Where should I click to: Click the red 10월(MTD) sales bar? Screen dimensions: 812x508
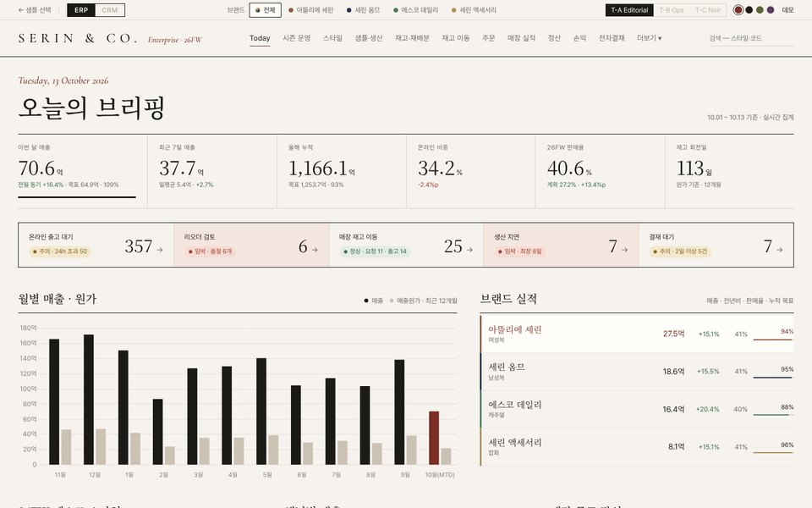click(434, 438)
